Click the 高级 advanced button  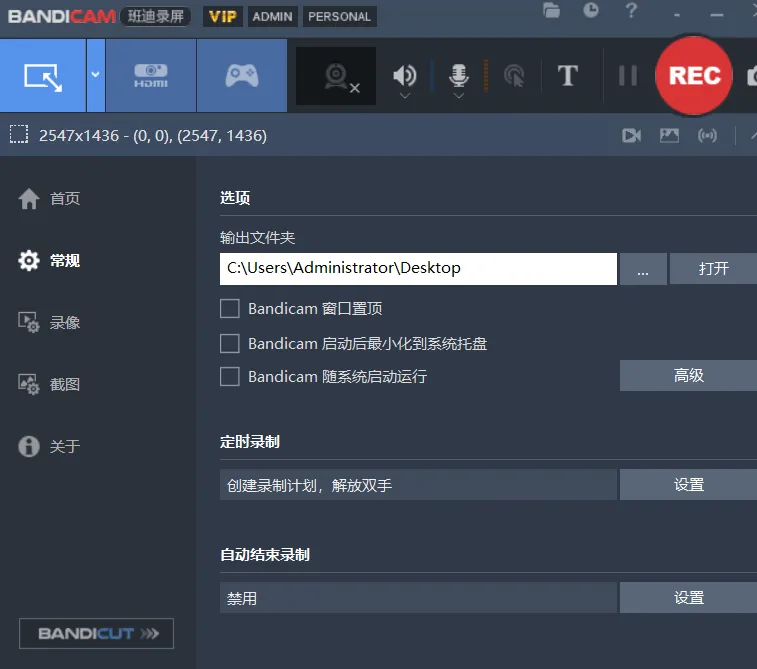[688, 376]
